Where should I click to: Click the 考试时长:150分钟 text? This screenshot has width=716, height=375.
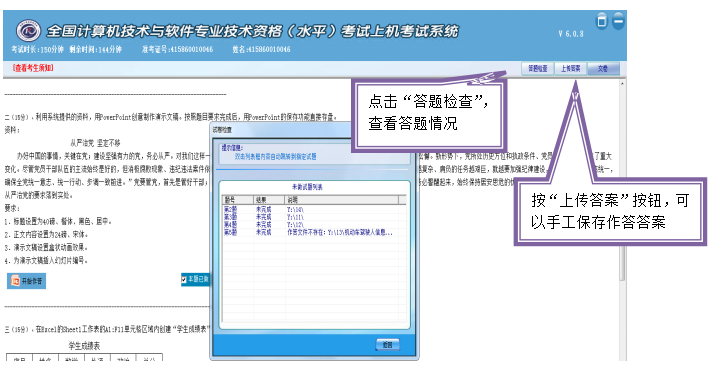pyautogui.click(x=37, y=49)
